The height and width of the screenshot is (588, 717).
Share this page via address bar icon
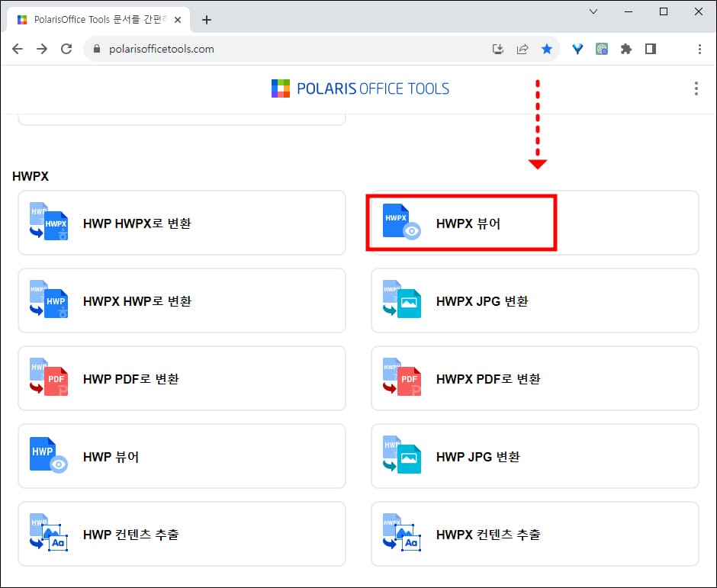[522, 49]
